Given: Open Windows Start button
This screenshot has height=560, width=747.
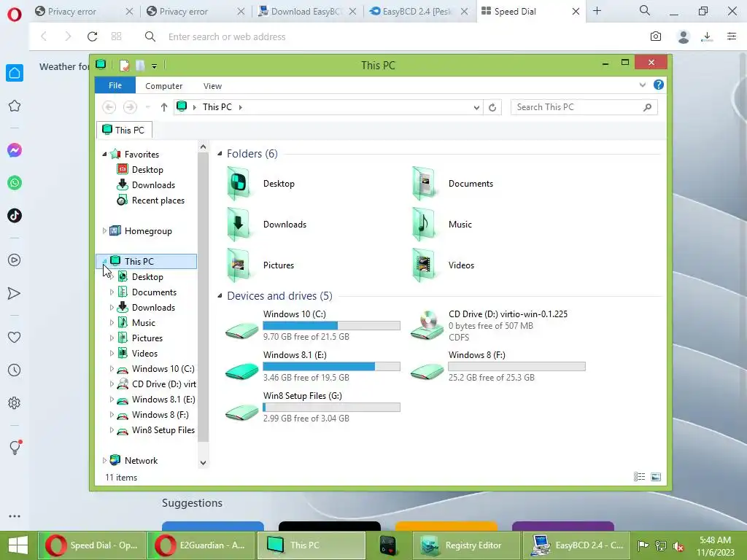Looking at the screenshot, I should click(x=18, y=545).
